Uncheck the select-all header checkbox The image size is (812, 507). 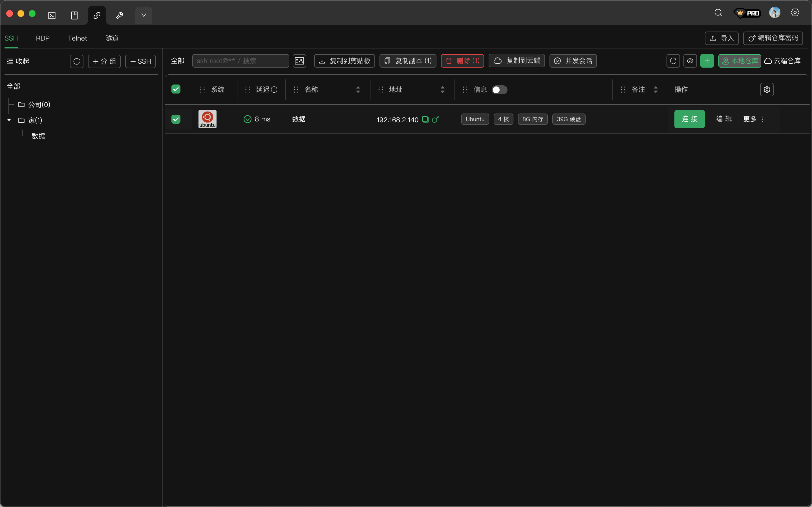point(176,89)
